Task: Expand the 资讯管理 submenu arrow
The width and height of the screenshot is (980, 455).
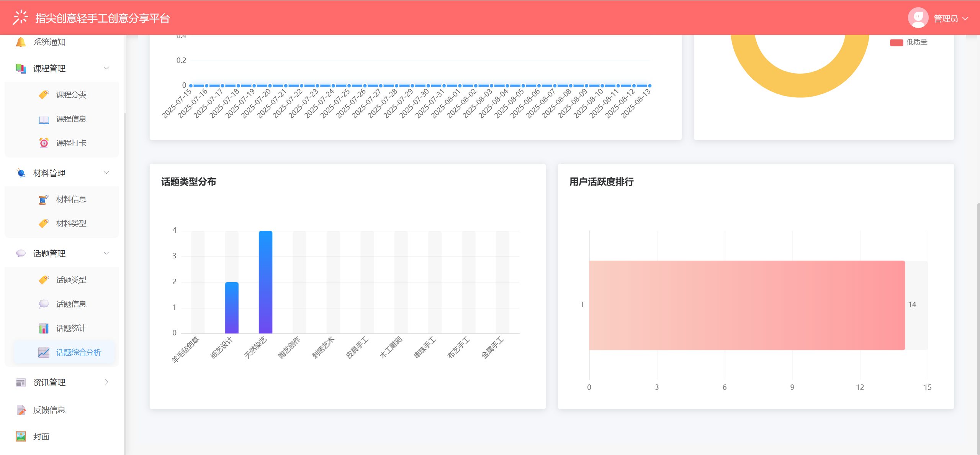Action: (x=106, y=382)
